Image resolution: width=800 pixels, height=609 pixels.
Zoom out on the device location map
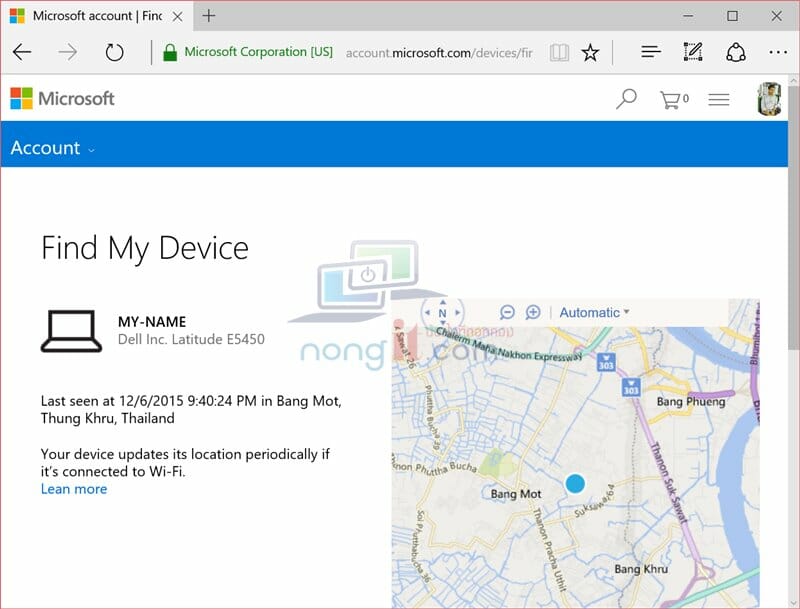coord(507,312)
